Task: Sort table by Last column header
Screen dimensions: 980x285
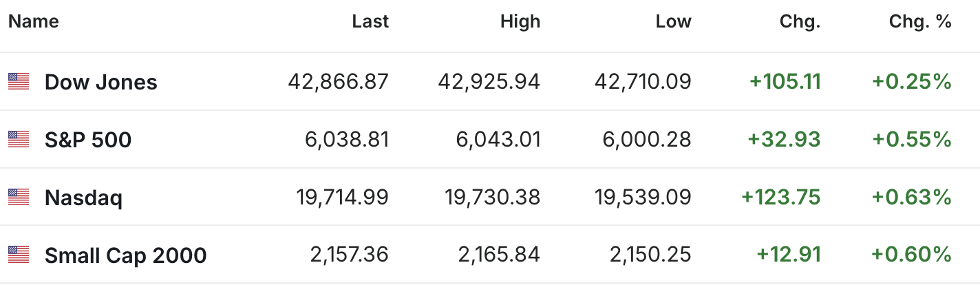Action: click(x=370, y=21)
